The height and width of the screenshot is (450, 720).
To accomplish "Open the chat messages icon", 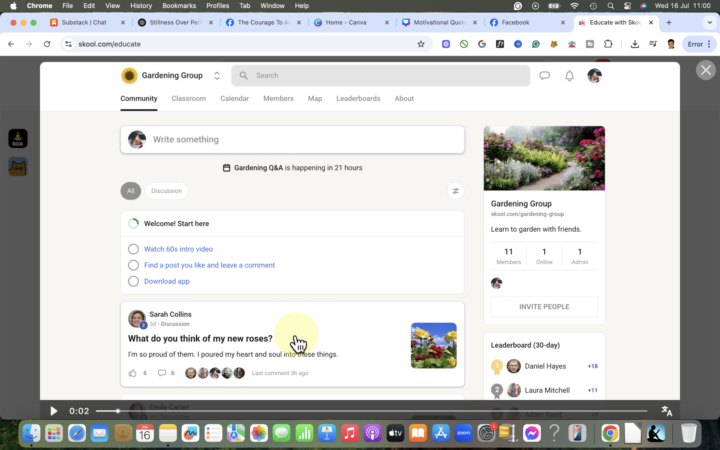I will click(x=545, y=76).
